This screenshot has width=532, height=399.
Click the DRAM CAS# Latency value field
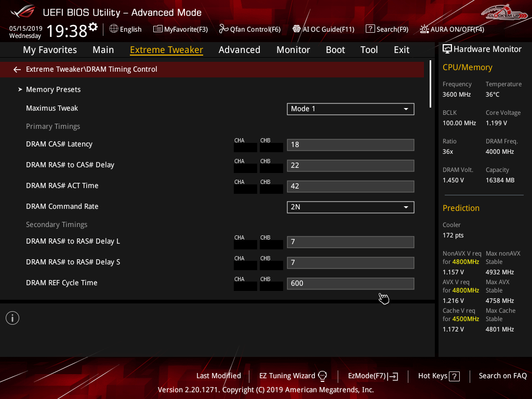[350, 145]
